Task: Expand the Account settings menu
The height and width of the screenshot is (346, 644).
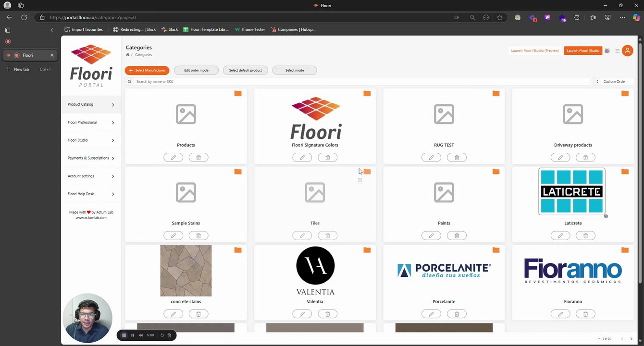Action: (x=91, y=176)
